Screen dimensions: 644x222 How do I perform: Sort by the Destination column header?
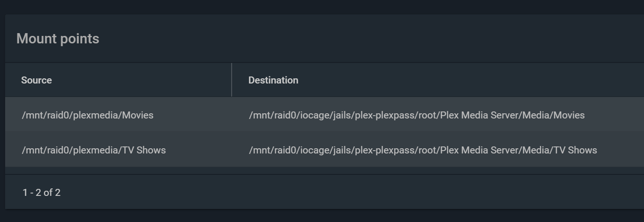(273, 80)
